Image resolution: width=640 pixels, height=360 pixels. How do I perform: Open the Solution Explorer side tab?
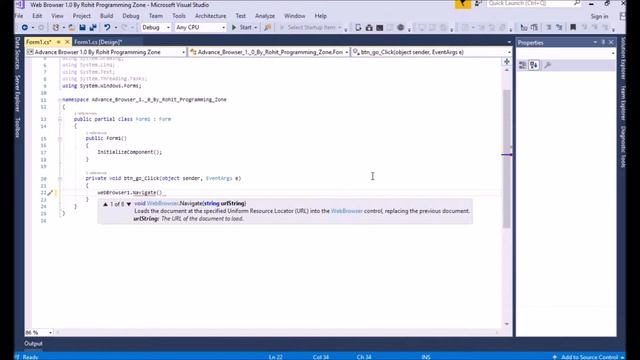(x=623, y=58)
